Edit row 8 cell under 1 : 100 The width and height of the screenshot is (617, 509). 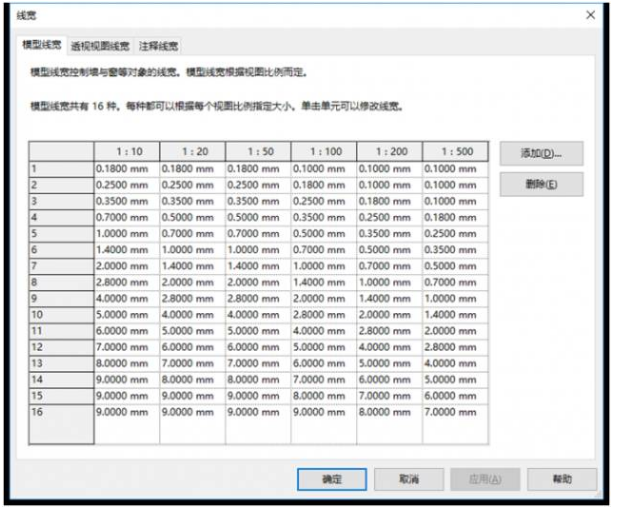[x=324, y=282]
